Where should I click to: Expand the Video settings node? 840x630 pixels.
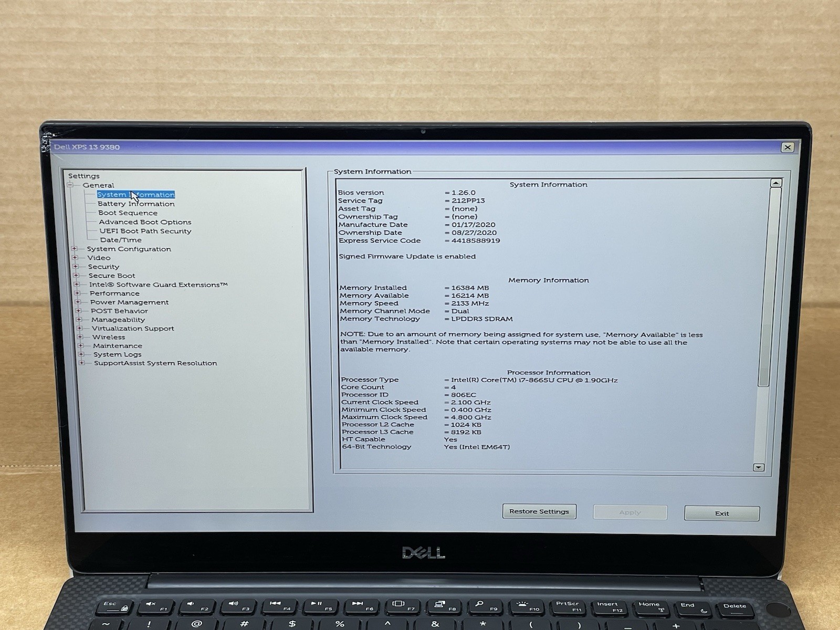point(75,258)
